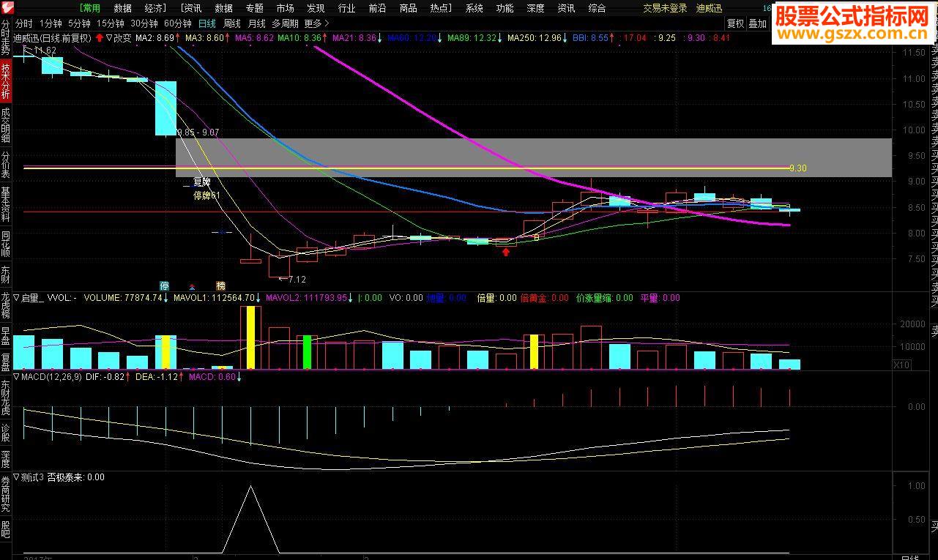This screenshot has height=560, width=938.
Task: Open the 诊股 sidebar tab
Action: tap(6, 433)
